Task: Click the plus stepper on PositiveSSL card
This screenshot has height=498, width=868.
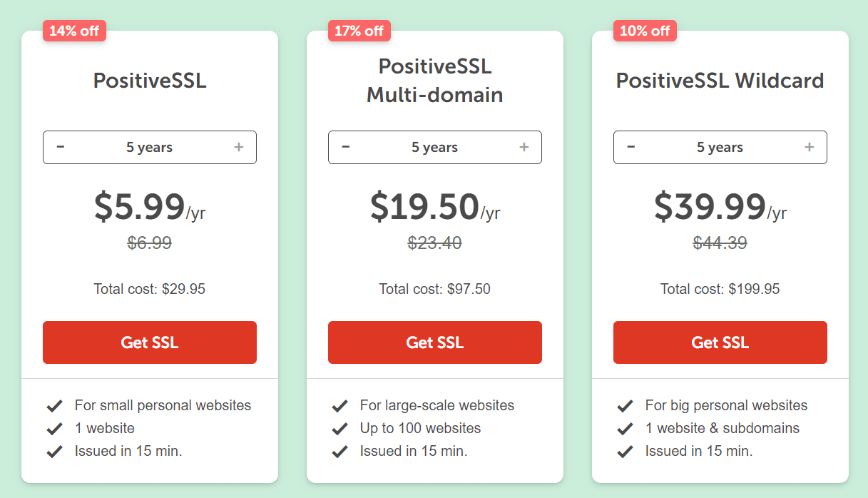Action: point(239,147)
